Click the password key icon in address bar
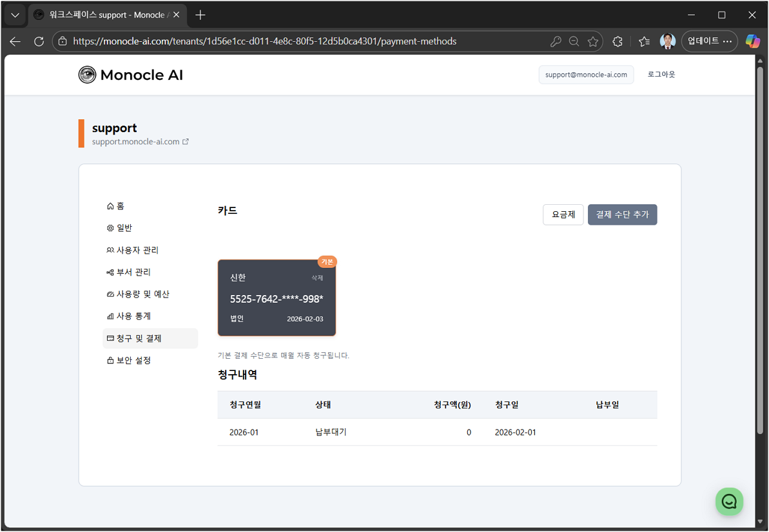This screenshot has width=769, height=532. (x=556, y=41)
